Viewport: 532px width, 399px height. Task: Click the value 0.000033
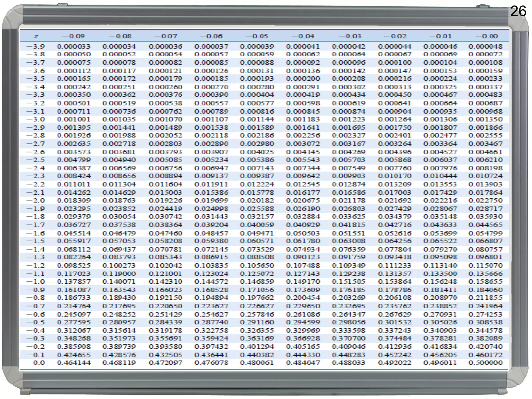point(74,46)
